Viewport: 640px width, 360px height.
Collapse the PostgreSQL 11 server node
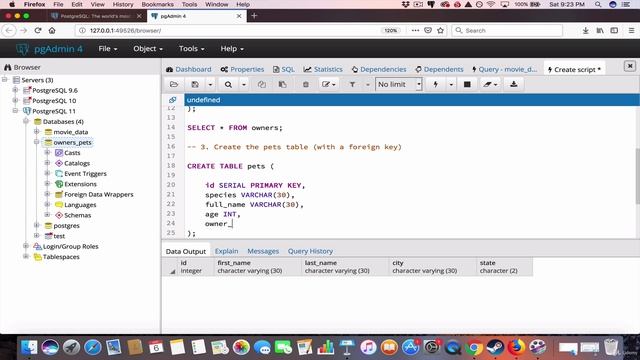(x=16, y=111)
